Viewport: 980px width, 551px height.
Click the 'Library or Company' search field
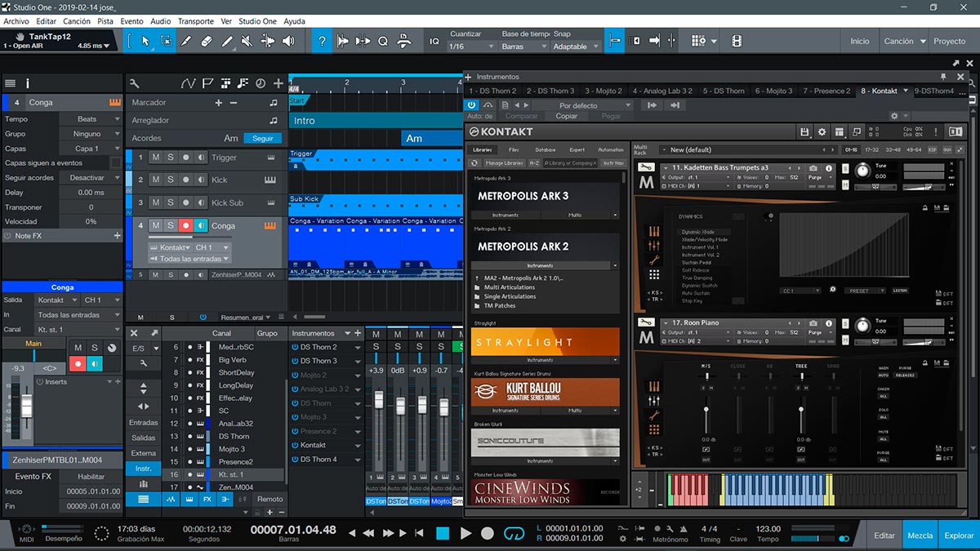[x=570, y=163]
